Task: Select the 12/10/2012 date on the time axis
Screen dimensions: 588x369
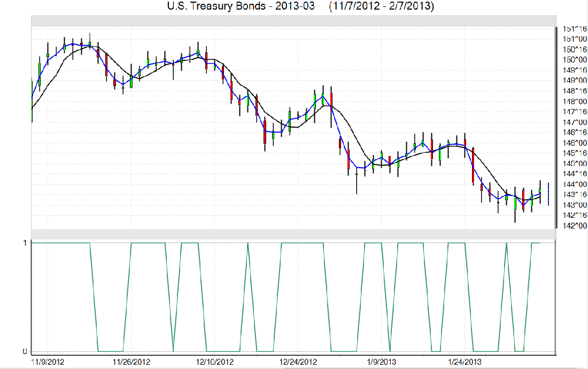Action: [x=214, y=362]
